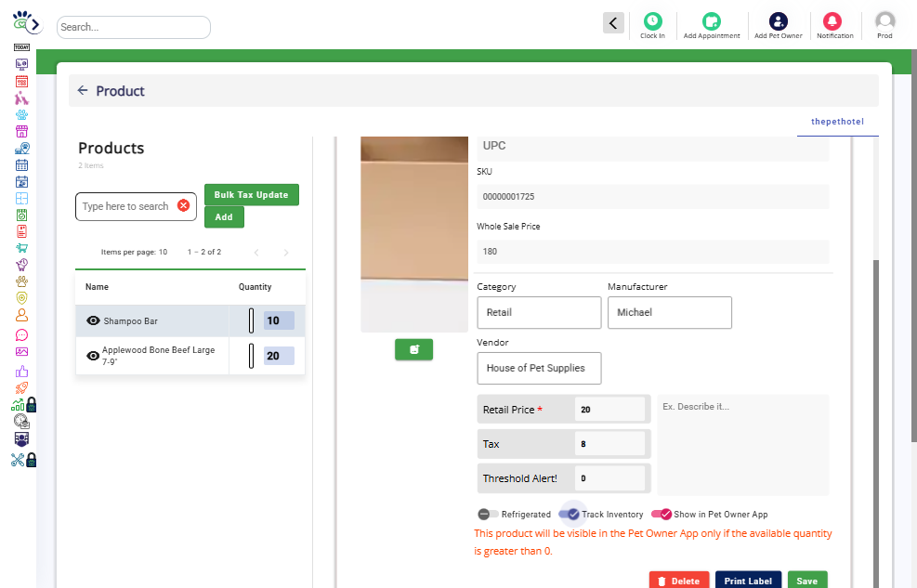Expand the sidebar with logo chevron
Image resolution: width=917 pixels, height=588 pixels.
35,24
